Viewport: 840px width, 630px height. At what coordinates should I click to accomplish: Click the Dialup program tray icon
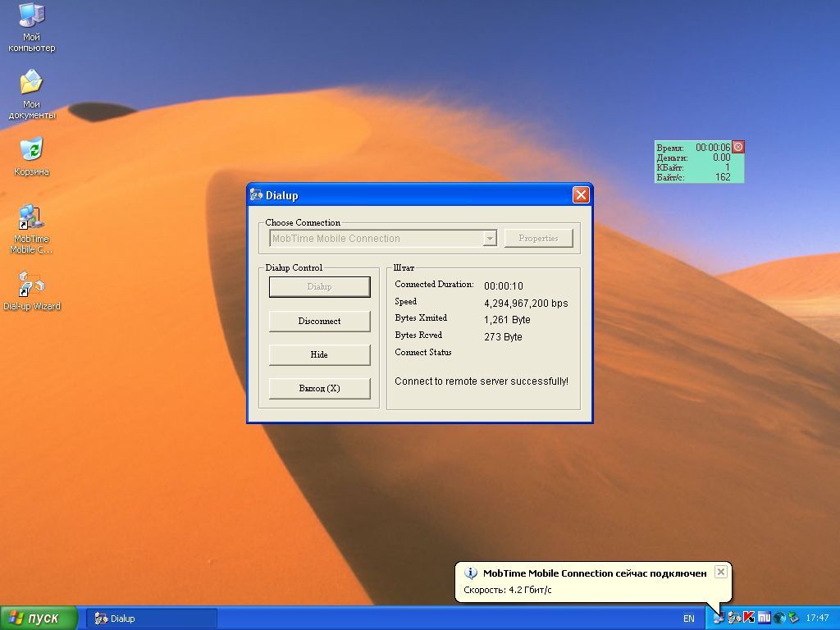[734, 619]
